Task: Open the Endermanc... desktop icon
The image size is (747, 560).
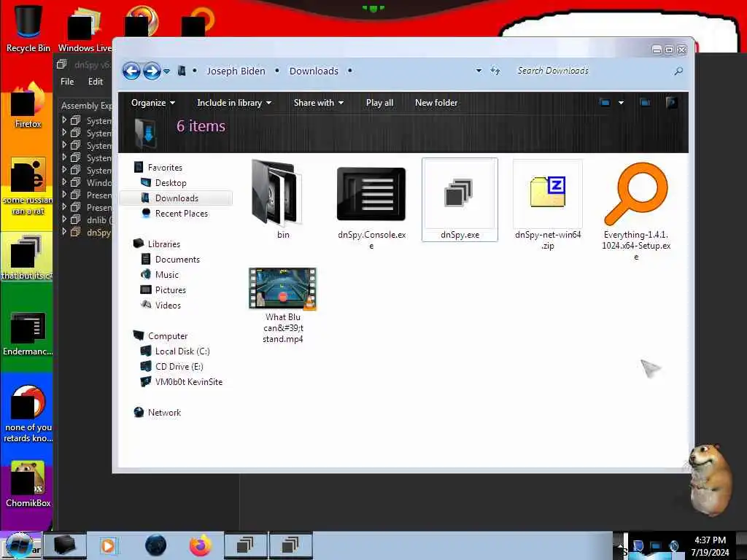Action: 28,333
